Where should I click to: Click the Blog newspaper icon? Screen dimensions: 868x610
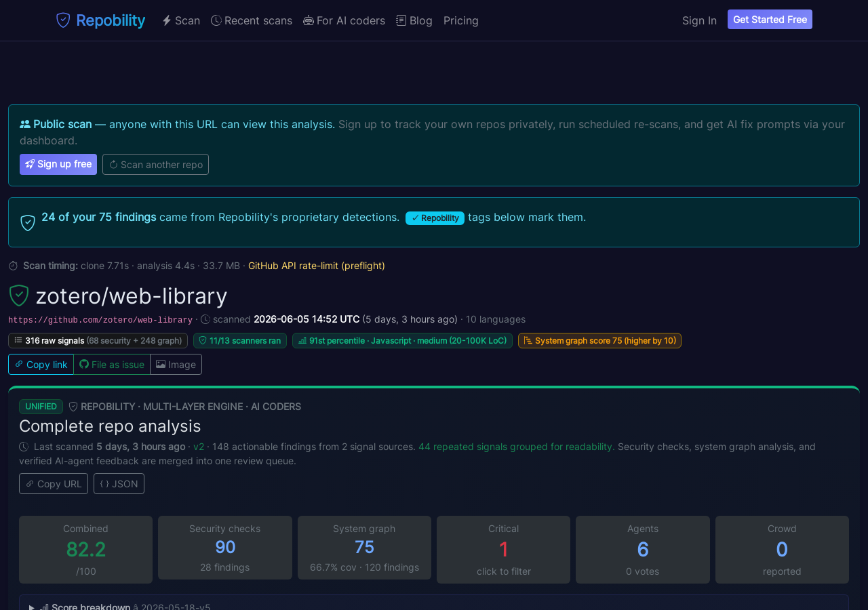[401, 20]
